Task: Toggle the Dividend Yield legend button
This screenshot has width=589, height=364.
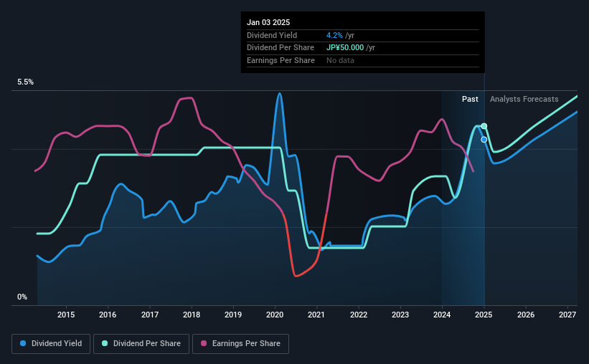Action: point(51,344)
